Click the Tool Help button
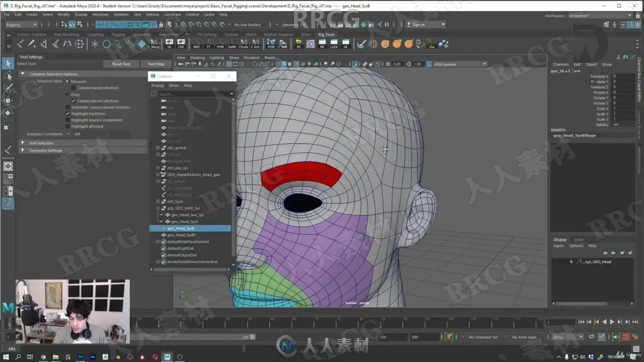The width and height of the screenshot is (644, 362). coord(155,64)
